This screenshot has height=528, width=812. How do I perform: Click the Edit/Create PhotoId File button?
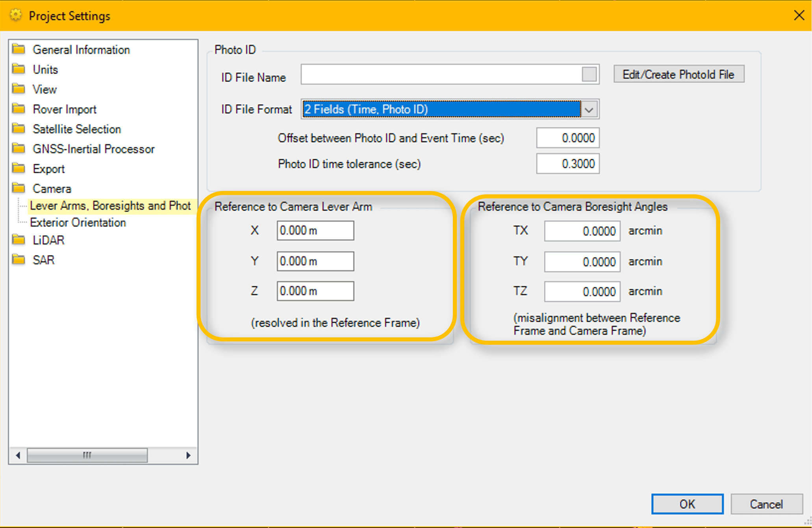point(678,74)
